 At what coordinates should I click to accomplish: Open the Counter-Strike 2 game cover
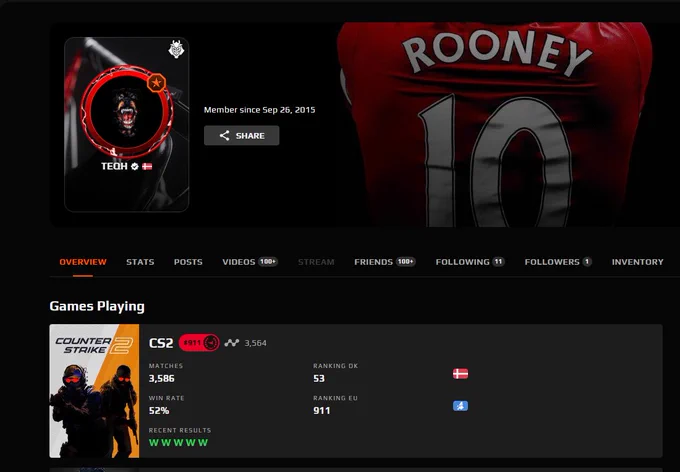(94, 391)
